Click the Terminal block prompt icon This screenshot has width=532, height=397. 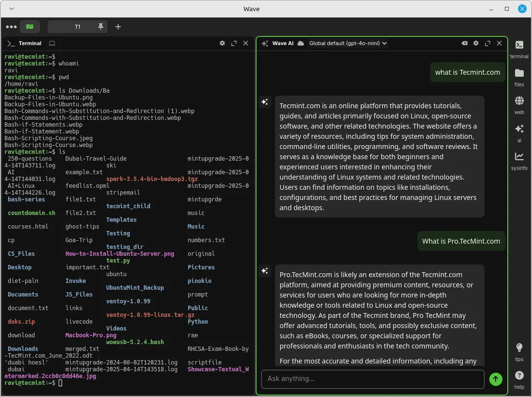tap(11, 44)
